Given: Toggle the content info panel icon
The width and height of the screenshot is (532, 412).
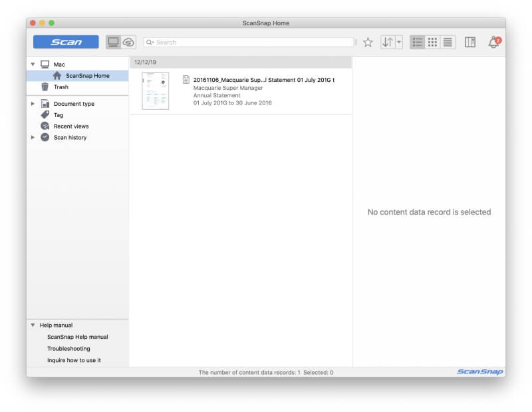Looking at the screenshot, I should click(470, 42).
